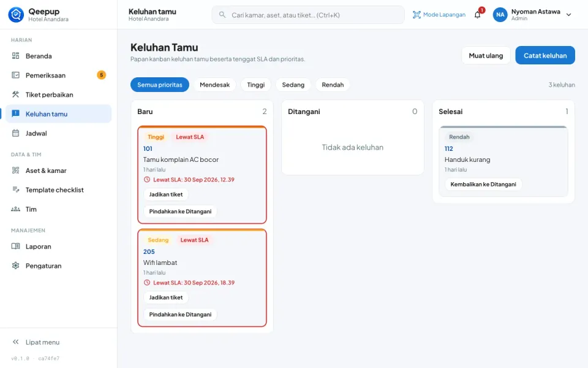
Task: Click Jadikan tiket for Wifi lambat complaint
Action: 166,297
